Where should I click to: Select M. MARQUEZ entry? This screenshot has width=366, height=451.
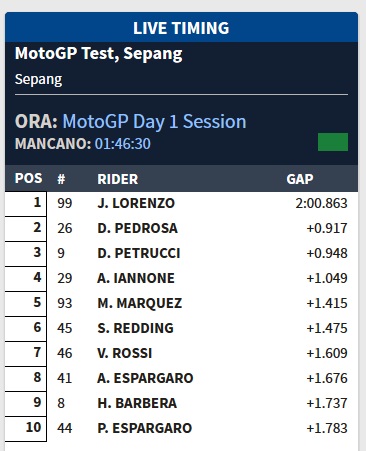pyautogui.click(x=140, y=303)
